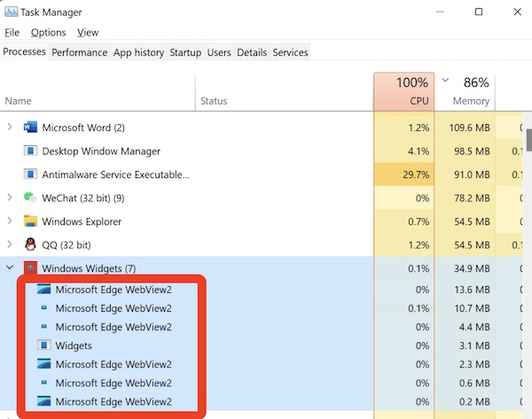Click the Widgets child process icon

click(43, 345)
